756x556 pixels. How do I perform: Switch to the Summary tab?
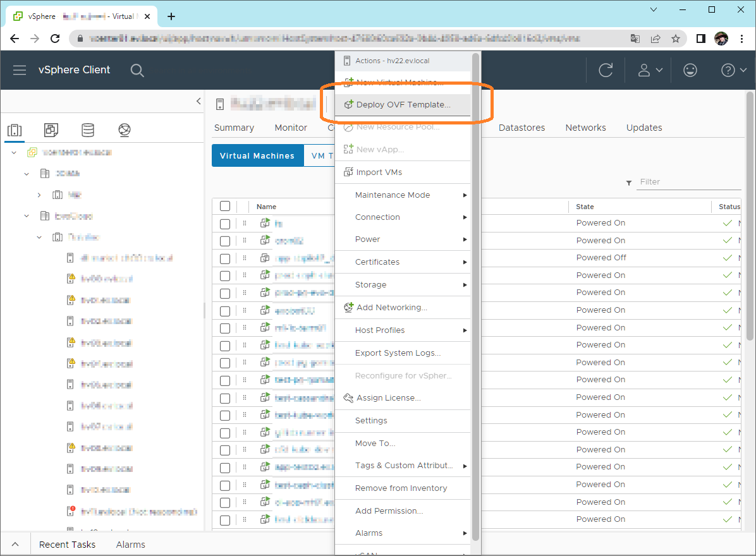(234, 128)
